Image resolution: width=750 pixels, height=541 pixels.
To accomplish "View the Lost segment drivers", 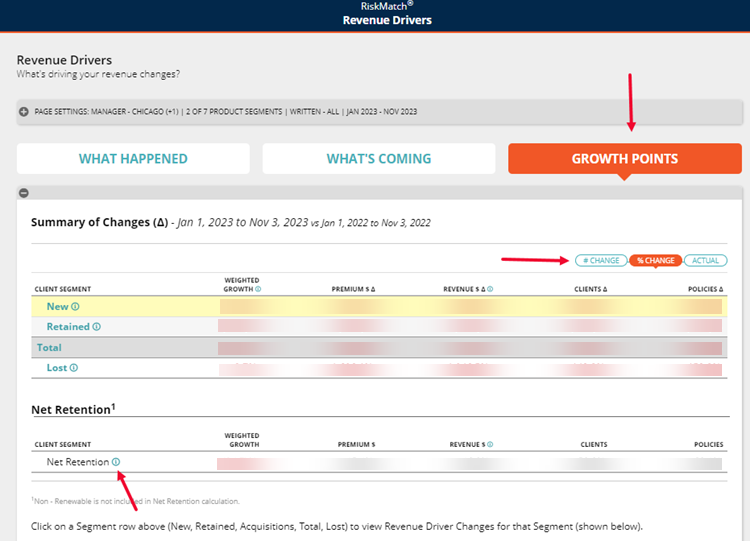I will (57, 368).
